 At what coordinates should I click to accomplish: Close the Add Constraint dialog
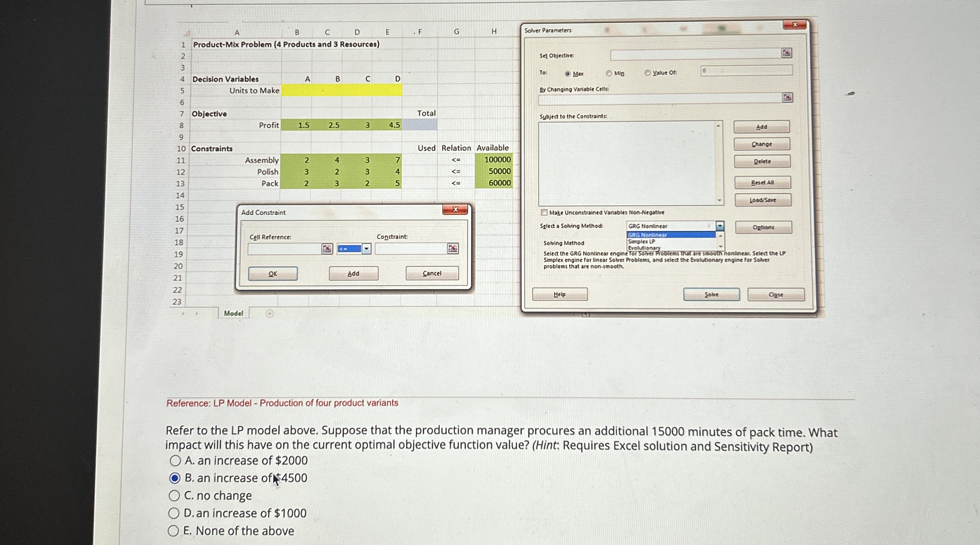point(455,210)
